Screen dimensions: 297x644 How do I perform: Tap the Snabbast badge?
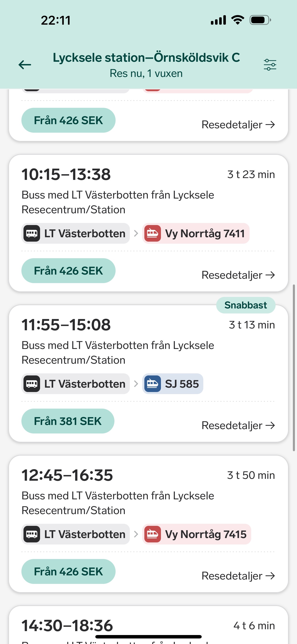tap(245, 305)
